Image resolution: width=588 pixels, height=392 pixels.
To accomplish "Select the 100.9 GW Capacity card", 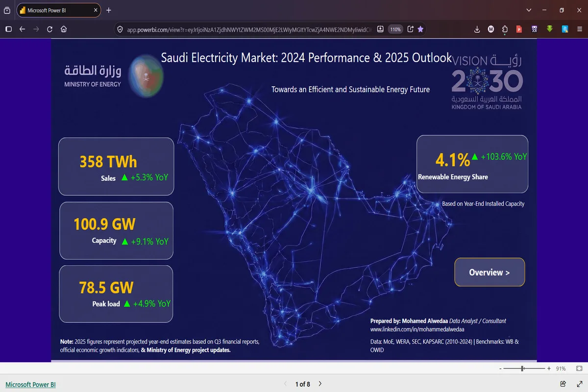I will tap(117, 230).
